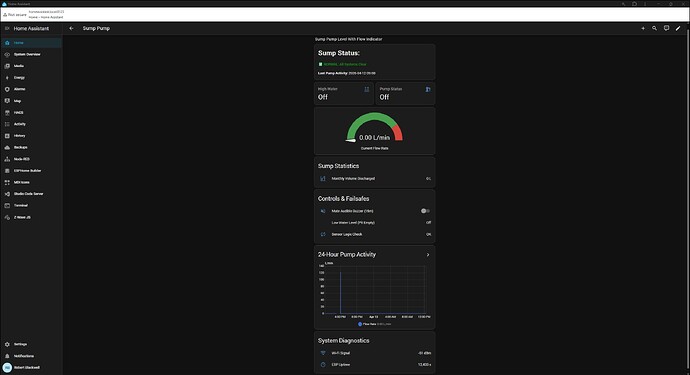Toggle the Flow Rate legend dot in chart
Image resolution: width=690 pixels, height=375 pixels.
[x=360, y=324]
